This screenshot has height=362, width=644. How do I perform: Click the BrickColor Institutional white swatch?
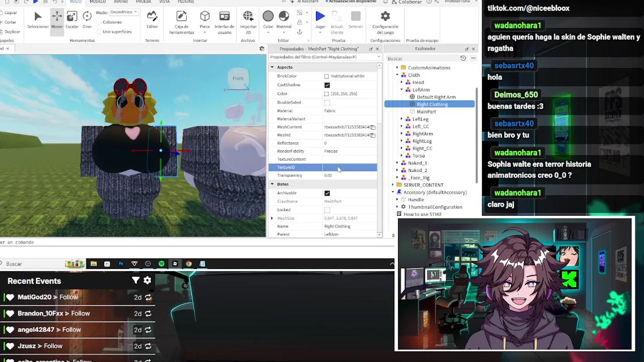(x=327, y=76)
